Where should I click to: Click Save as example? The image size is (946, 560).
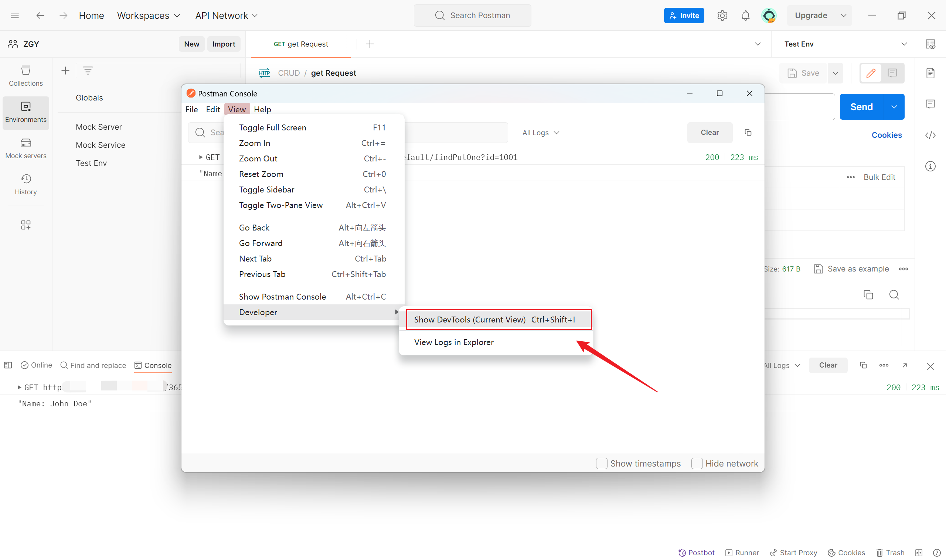point(851,269)
